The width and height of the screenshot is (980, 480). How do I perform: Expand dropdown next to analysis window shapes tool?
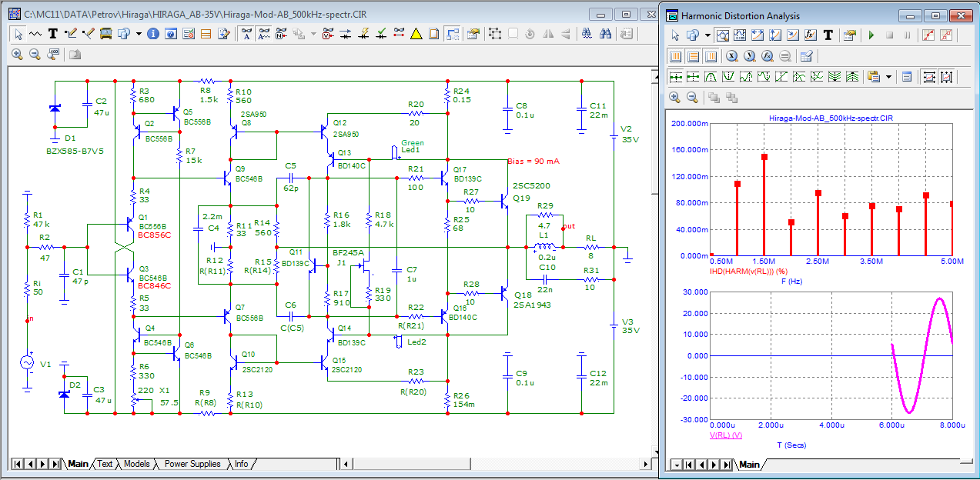click(707, 35)
